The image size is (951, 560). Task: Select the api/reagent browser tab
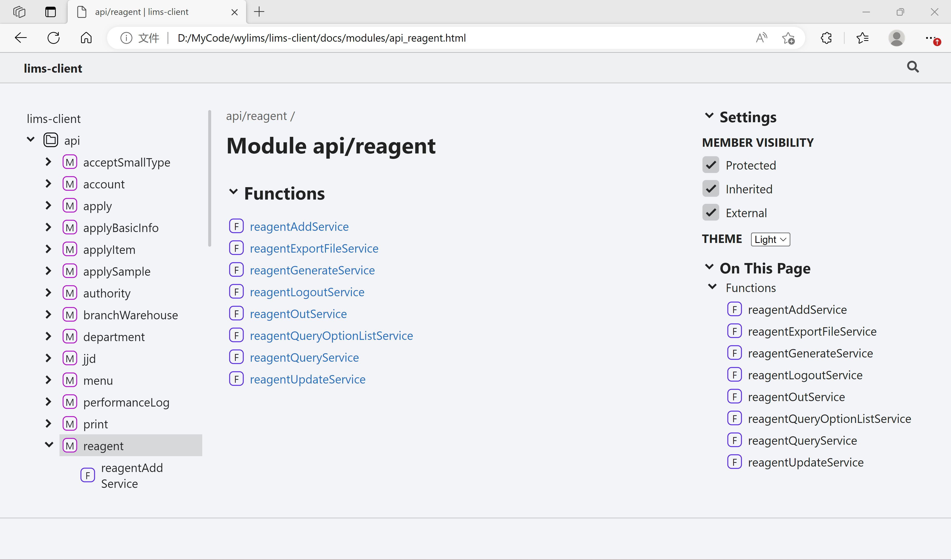[142, 12]
